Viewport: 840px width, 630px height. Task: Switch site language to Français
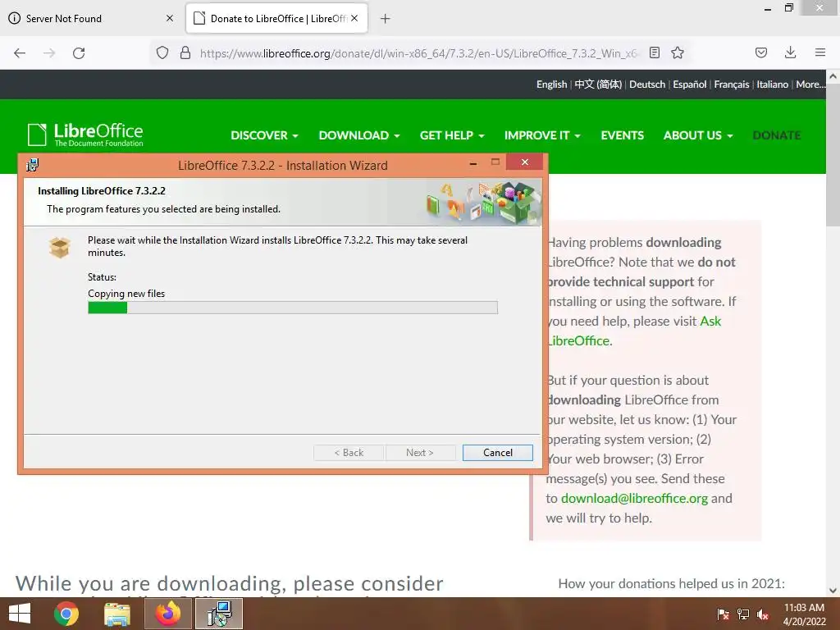pos(731,84)
